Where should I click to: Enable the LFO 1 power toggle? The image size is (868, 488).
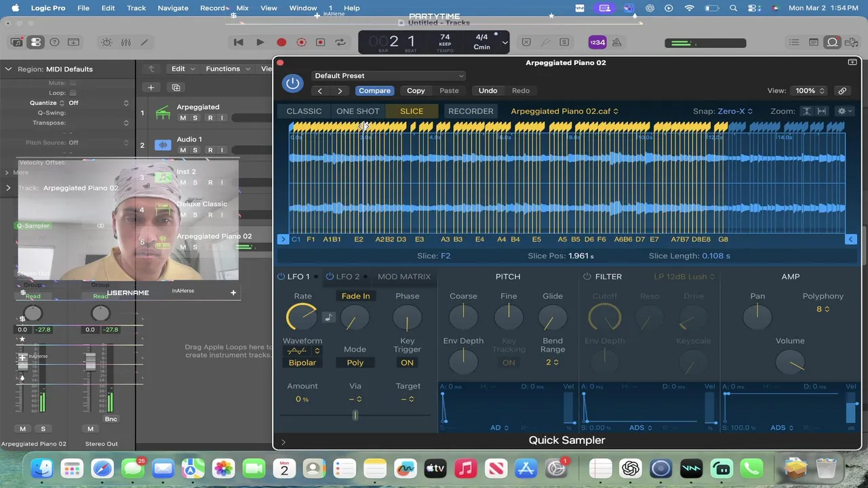point(281,277)
